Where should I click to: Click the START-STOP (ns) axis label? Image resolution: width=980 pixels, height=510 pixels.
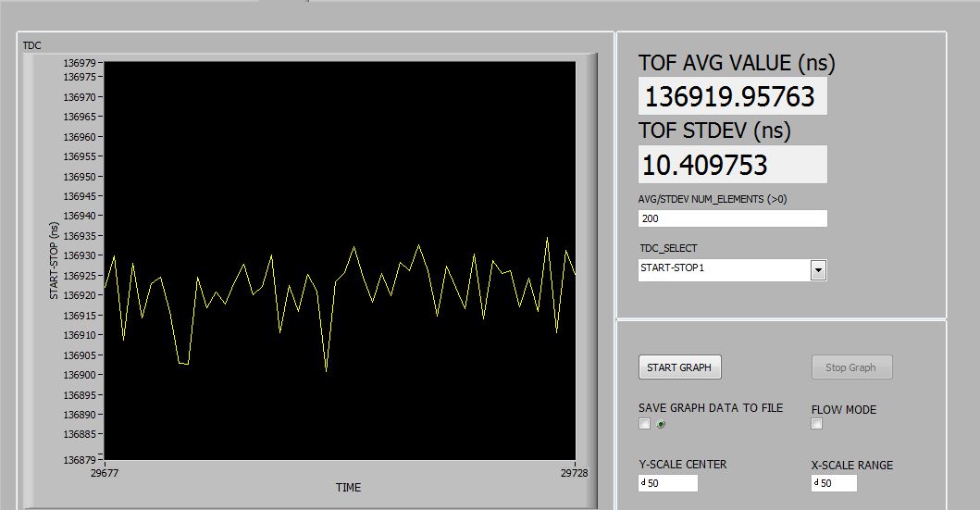tap(54, 261)
